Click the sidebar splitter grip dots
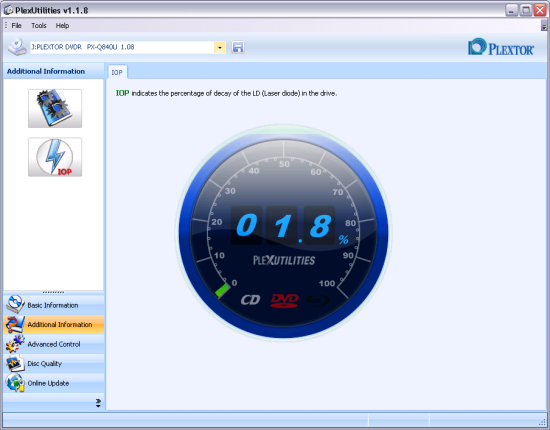 (53, 292)
